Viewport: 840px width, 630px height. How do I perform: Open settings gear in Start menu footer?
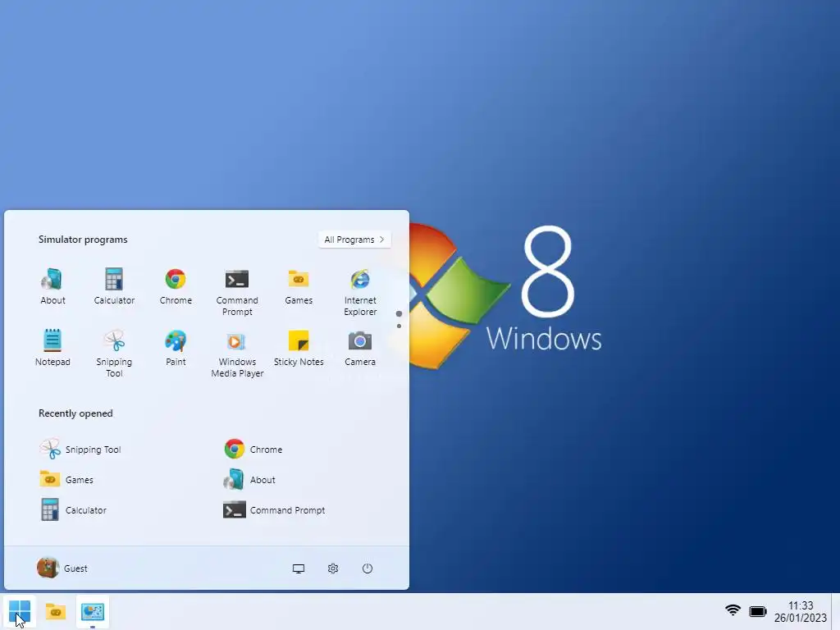pos(333,568)
